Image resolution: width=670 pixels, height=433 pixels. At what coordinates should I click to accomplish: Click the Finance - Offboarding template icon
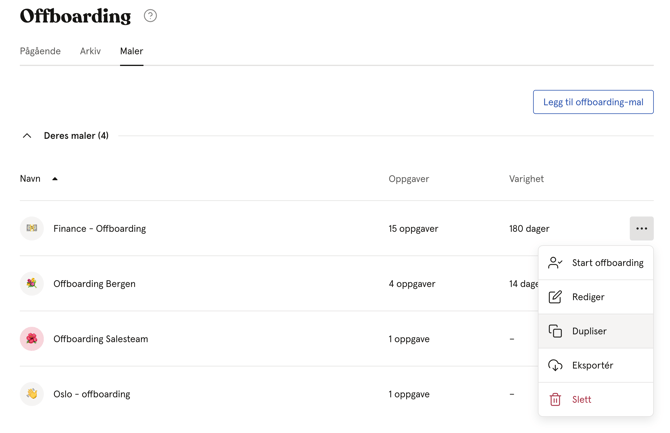32,228
